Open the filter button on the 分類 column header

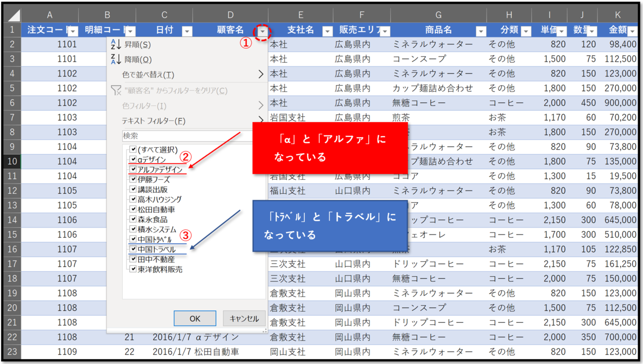[x=525, y=31]
